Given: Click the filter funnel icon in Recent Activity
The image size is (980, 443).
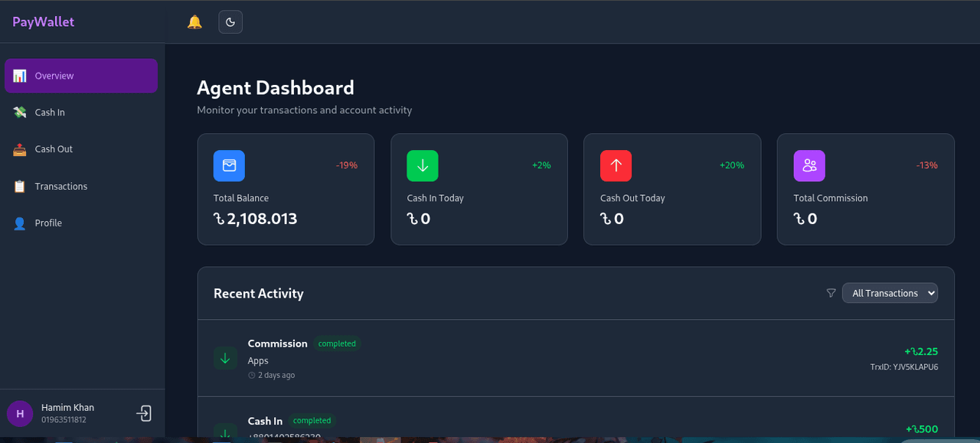Looking at the screenshot, I should click(831, 293).
